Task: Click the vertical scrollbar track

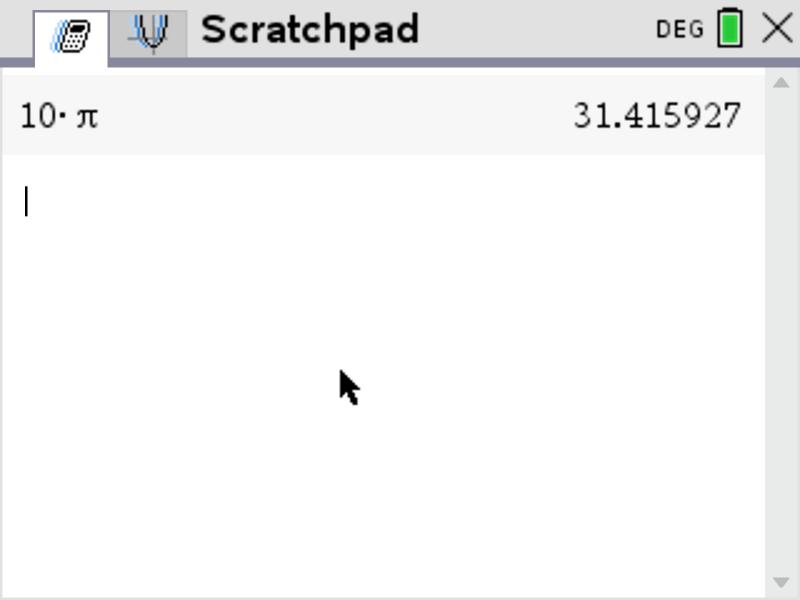Action: (781, 332)
